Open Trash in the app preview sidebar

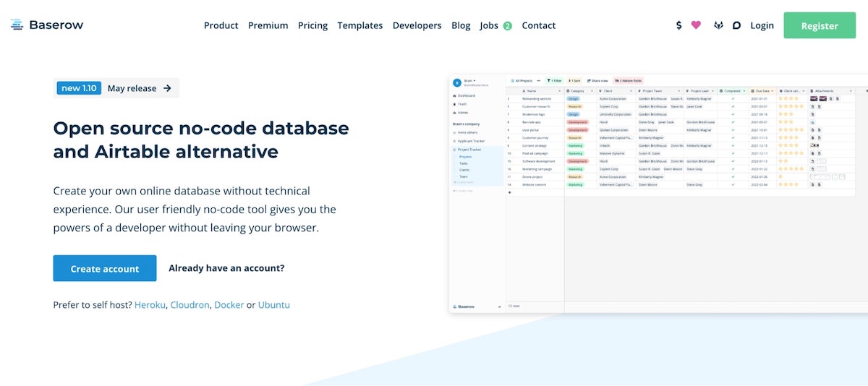461,104
